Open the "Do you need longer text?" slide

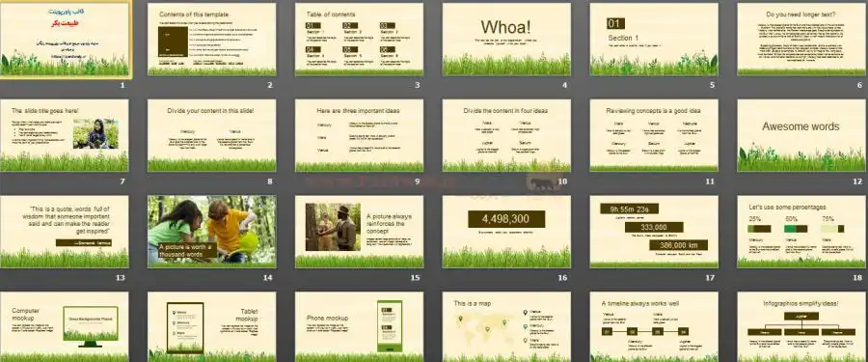click(801, 40)
